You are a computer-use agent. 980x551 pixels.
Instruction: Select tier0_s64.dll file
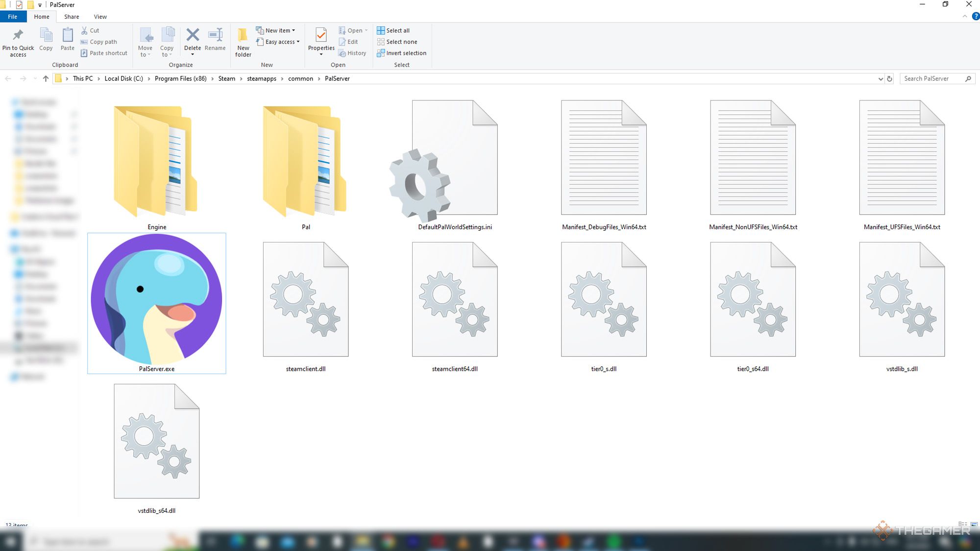753,307
